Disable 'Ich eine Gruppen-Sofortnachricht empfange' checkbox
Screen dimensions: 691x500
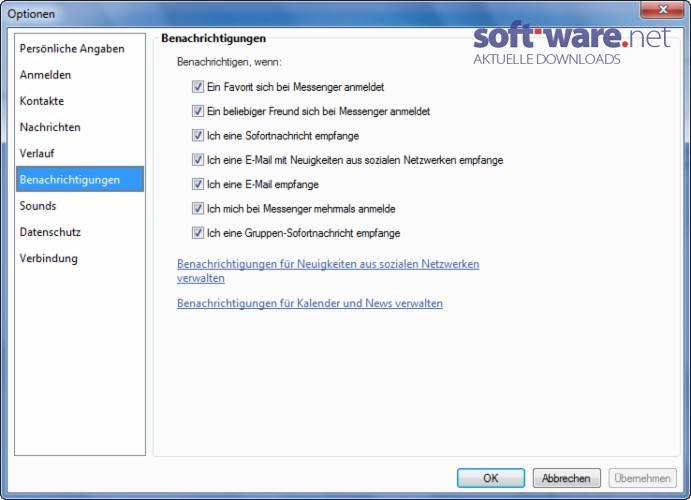(198, 233)
